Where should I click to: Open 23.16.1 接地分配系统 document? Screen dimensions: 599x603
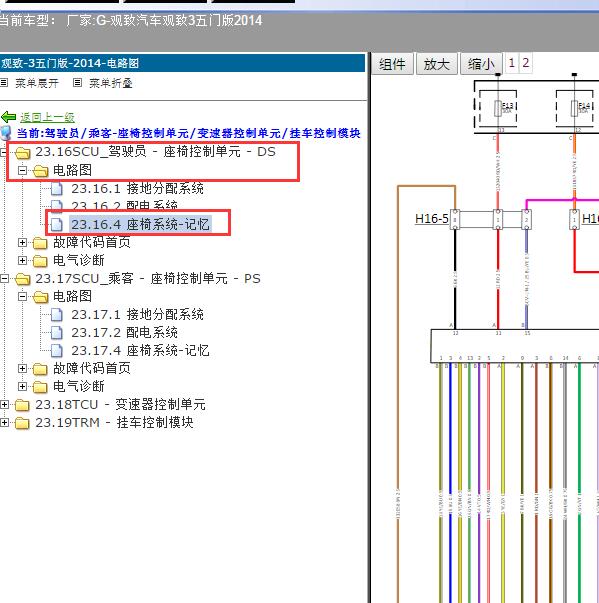click(138, 188)
